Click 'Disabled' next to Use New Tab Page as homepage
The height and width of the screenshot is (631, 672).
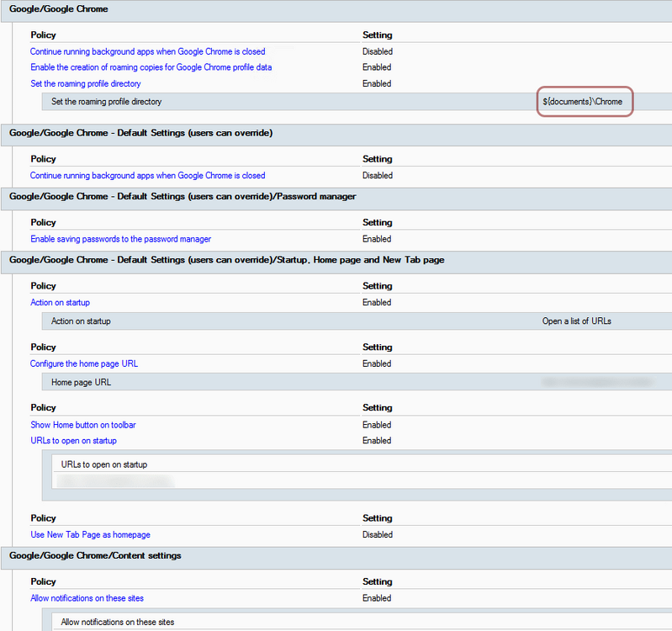(x=377, y=534)
